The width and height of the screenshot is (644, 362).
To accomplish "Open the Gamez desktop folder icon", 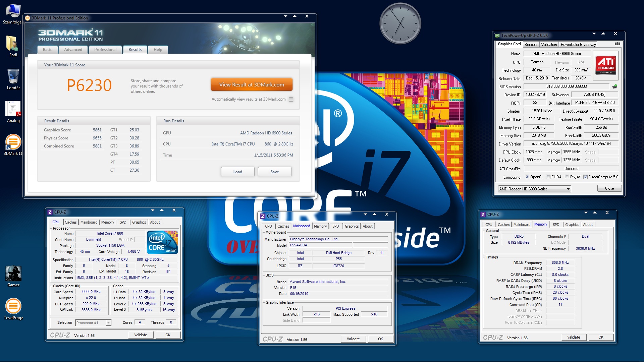I will (x=13, y=274).
